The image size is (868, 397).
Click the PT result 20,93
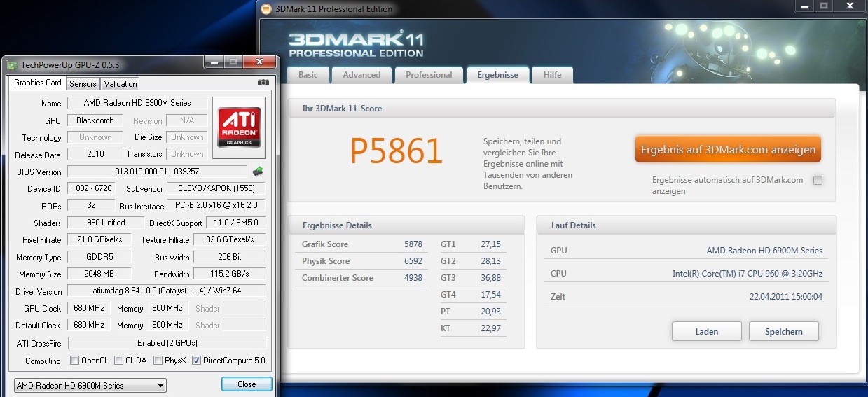(x=490, y=312)
